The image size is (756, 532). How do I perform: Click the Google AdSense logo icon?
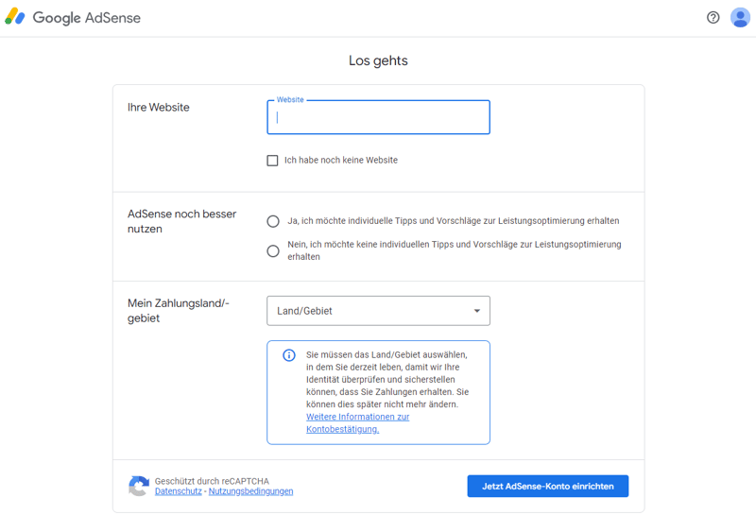[x=15, y=17]
